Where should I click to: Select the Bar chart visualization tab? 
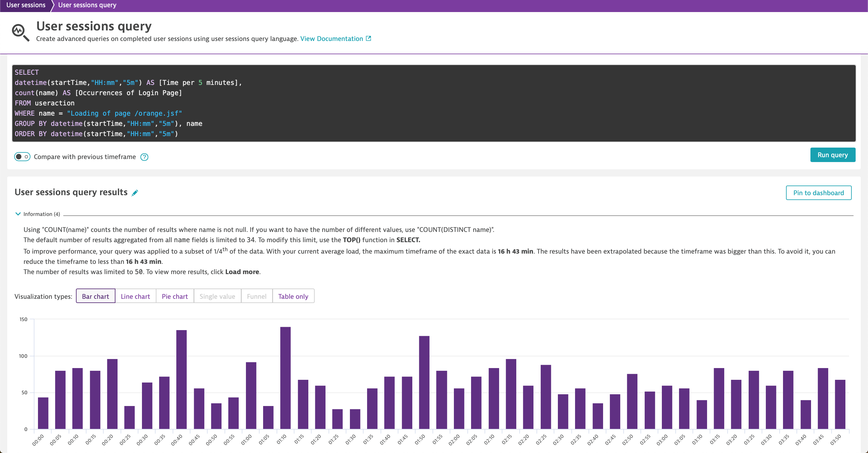coord(95,296)
